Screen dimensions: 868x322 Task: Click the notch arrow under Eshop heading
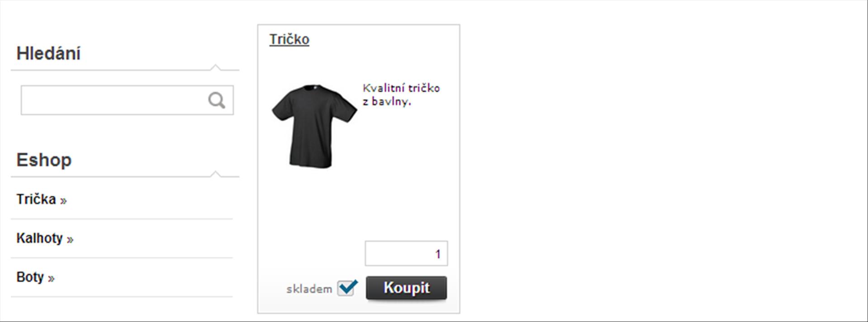(x=216, y=174)
